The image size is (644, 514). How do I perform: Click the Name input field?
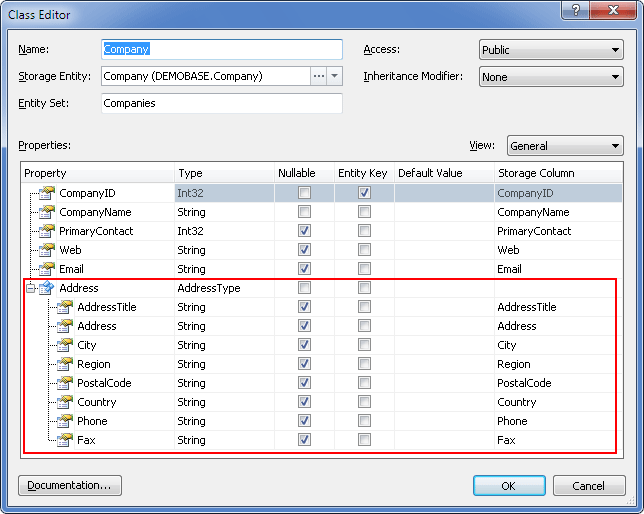(222, 49)
